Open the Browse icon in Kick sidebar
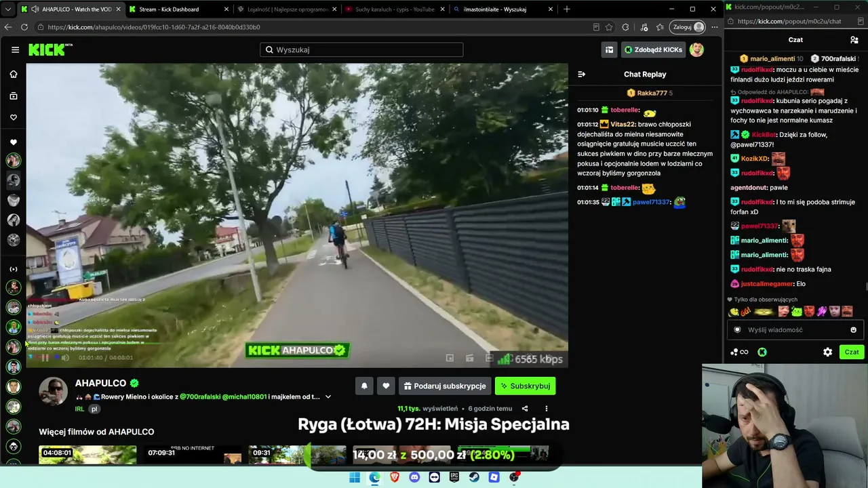The width and height of the screenshot is (868, 488). pos(14,96)
